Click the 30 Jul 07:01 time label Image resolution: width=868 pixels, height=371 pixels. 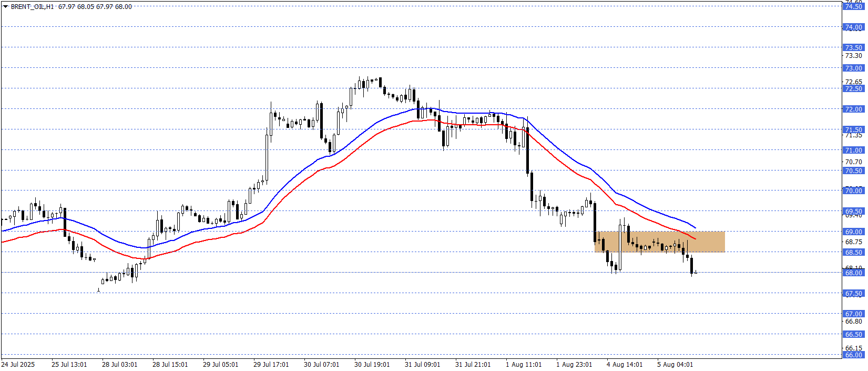pyautogui.click(x=322, y=364)
